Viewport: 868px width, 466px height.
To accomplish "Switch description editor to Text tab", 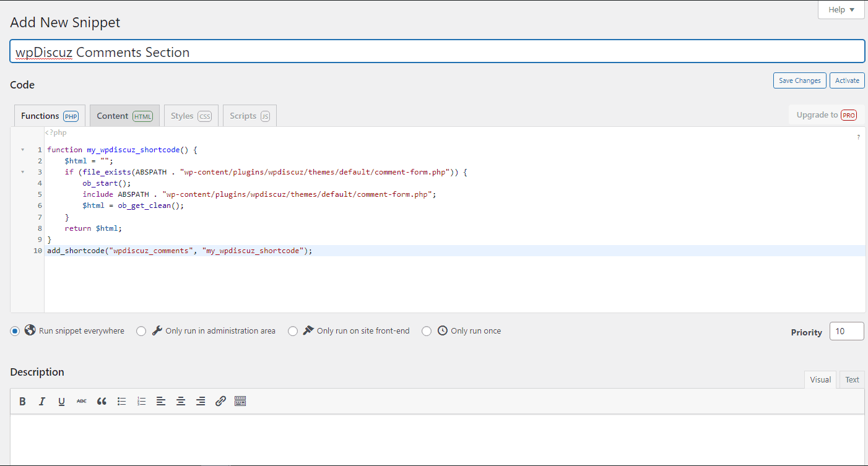I will pyautogui.click(x=852, y=380).
